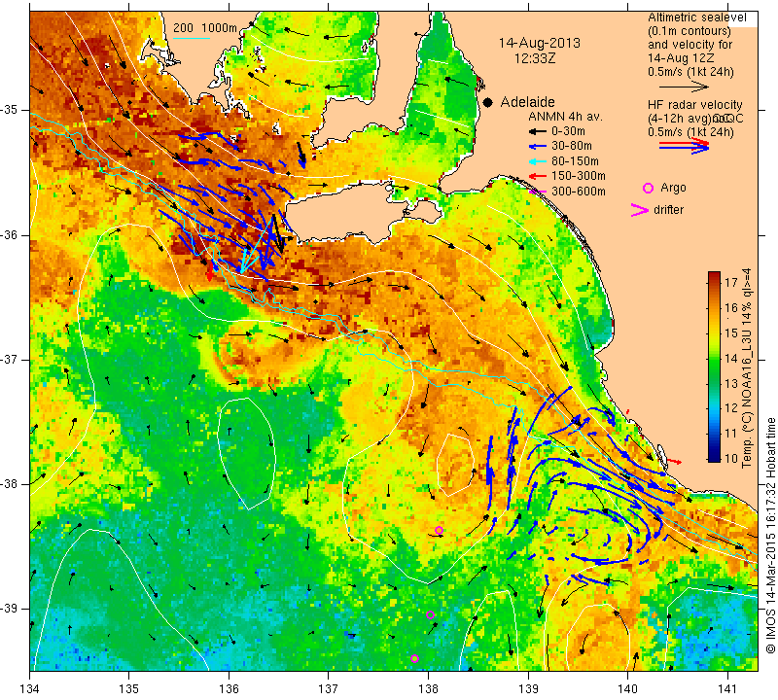The width and height of the screenshot is (778, 700).
Task: Click the color bar tick label '14'
Action: pos(731,358)
